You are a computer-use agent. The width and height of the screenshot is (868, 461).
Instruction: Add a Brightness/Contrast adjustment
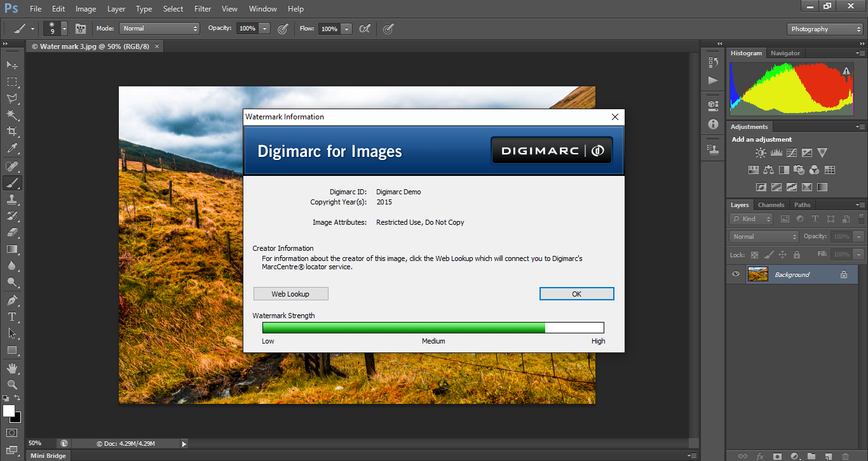click(761, 153)
